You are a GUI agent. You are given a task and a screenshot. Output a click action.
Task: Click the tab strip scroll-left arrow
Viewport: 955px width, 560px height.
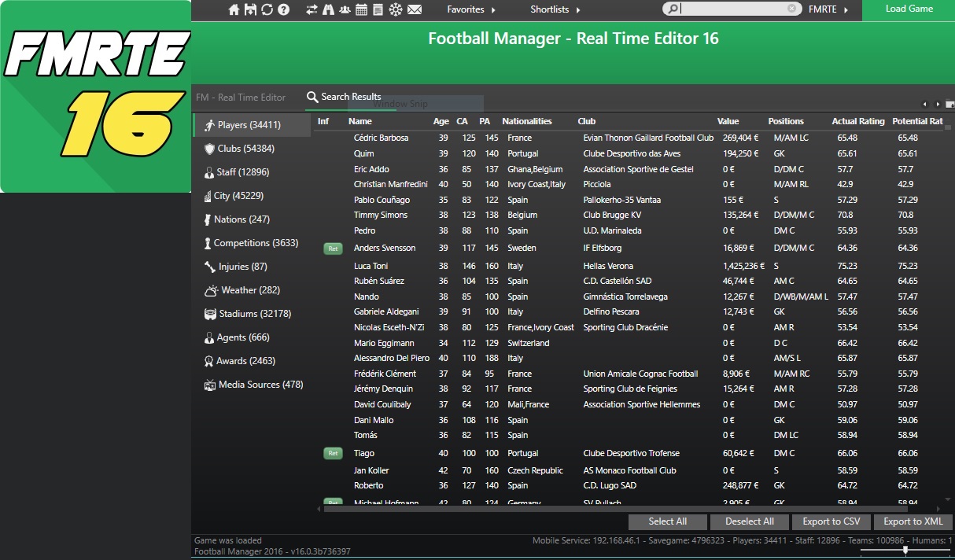click(x=926, y=105)
